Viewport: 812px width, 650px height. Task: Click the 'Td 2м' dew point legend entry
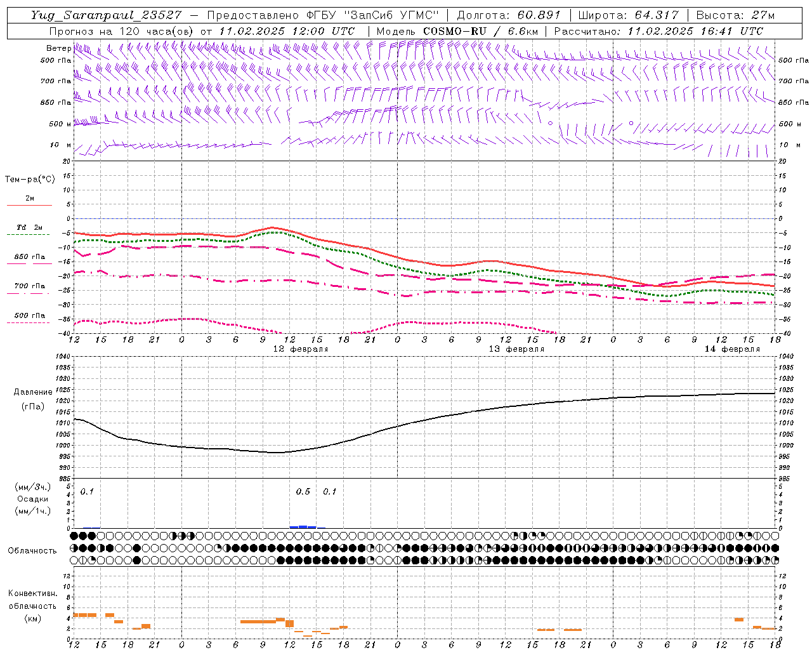(x=29, y=227)
